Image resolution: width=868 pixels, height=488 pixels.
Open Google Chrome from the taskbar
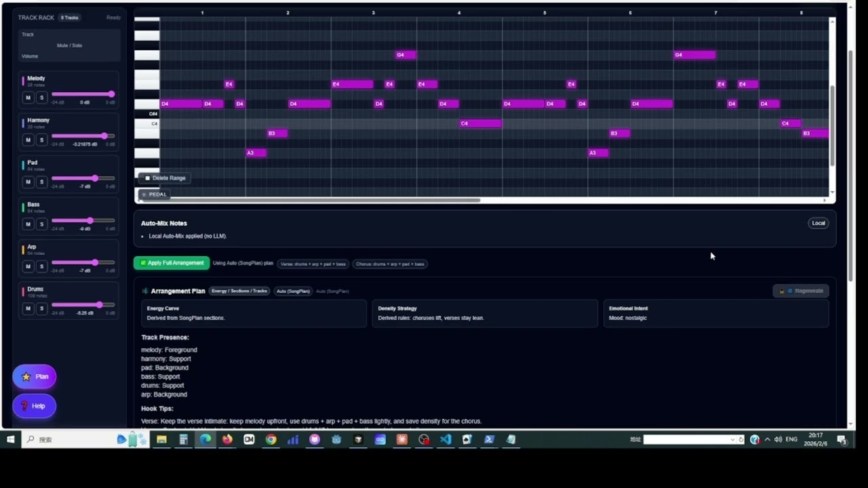[x=271, y=439]
